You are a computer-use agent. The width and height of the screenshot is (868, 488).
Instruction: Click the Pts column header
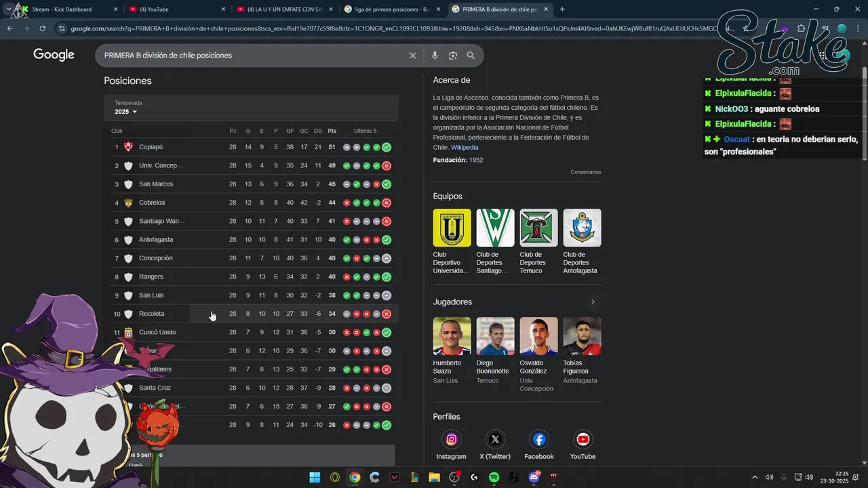point(332,131)
